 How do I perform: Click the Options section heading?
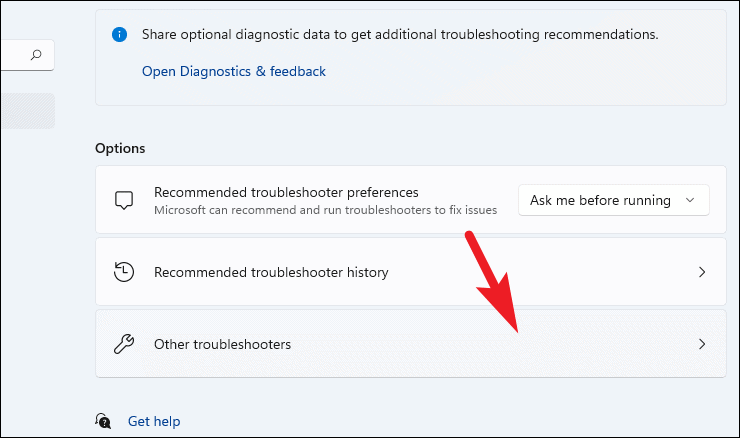click(120, 148)
